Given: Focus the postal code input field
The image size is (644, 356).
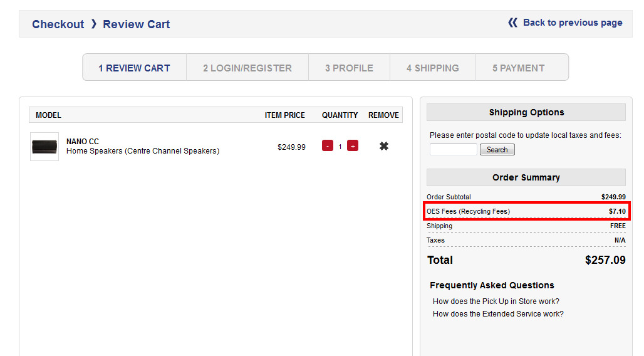Looking at the screenshot, I should [x=454, y=150].
